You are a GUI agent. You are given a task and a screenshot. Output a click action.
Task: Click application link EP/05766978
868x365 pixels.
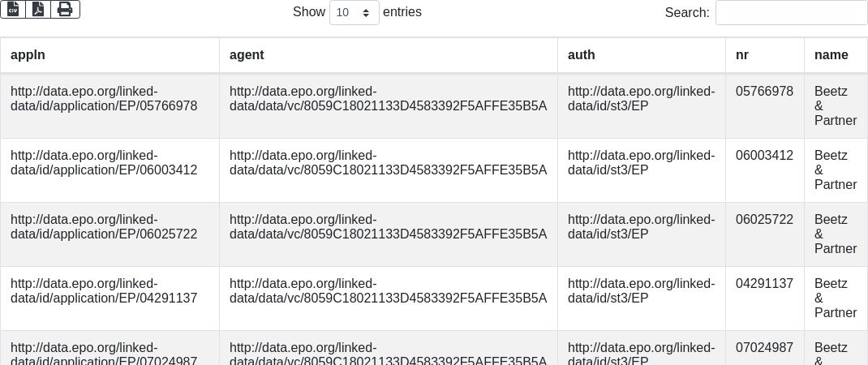pos(104,99)
